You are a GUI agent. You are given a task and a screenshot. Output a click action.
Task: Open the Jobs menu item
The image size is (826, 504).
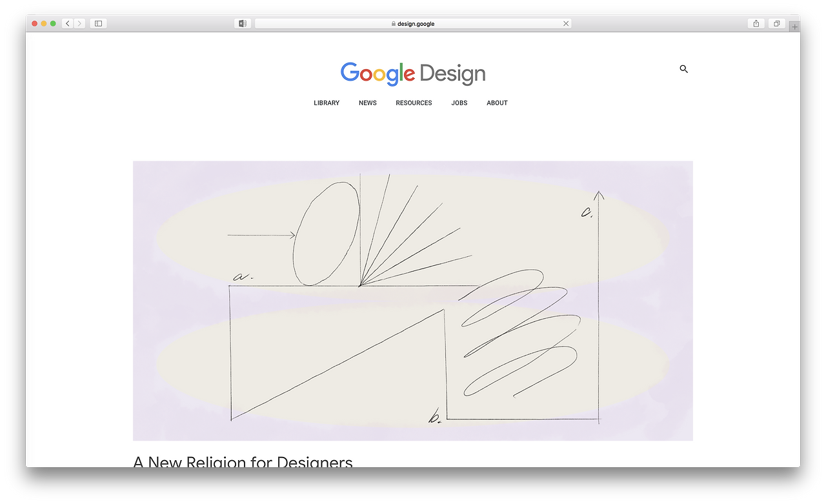(459, 103)
